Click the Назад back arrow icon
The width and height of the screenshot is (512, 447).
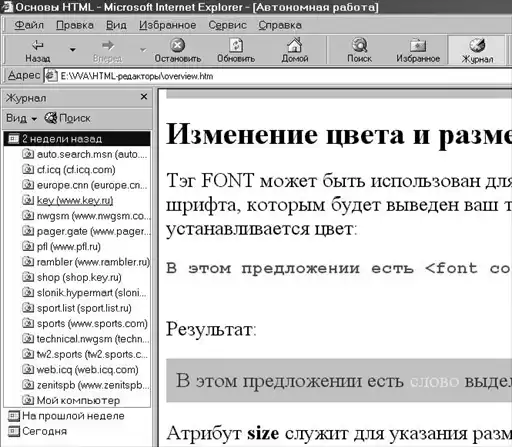[x=37, y=45]
